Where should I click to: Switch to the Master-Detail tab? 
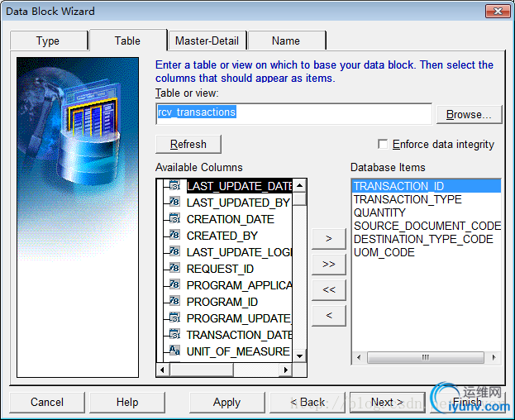207,41
